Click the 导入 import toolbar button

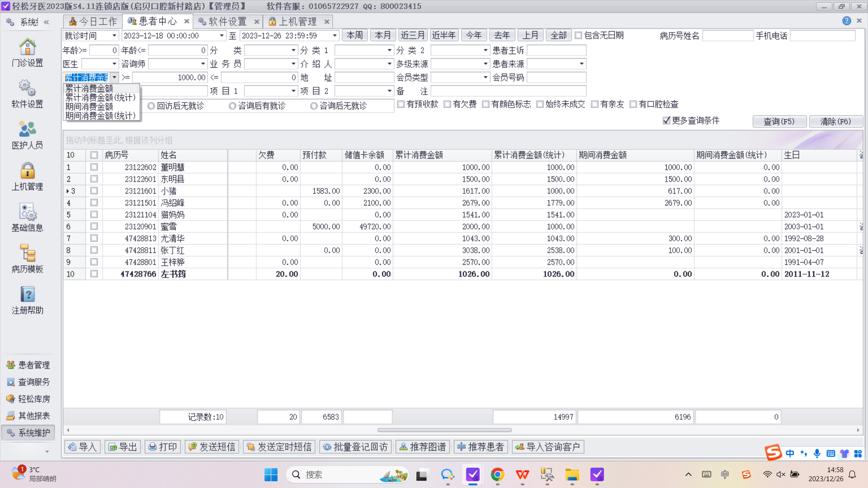coord(83,447)
